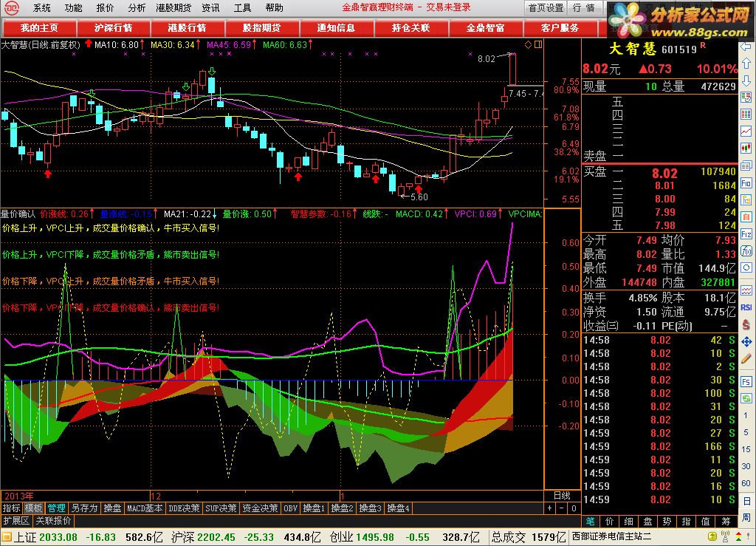Open 客户服务 section
The width and height of the screenshot is (756, 546).
pyautogui.click(x=560, y=28)
